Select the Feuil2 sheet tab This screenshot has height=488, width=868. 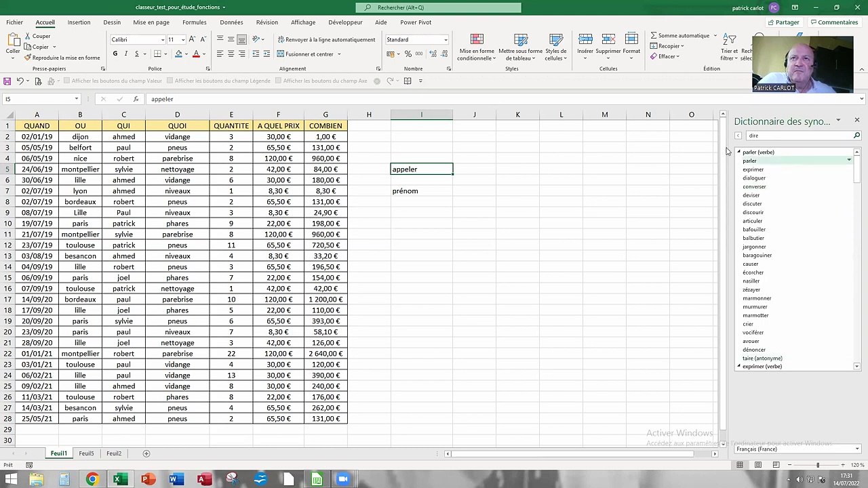point(114,453)
